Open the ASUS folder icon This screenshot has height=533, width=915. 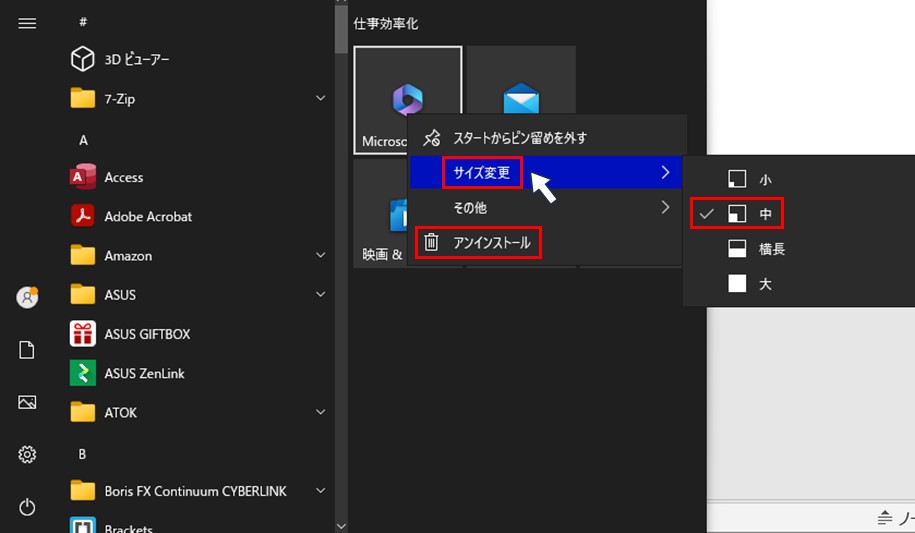(82, 294)
